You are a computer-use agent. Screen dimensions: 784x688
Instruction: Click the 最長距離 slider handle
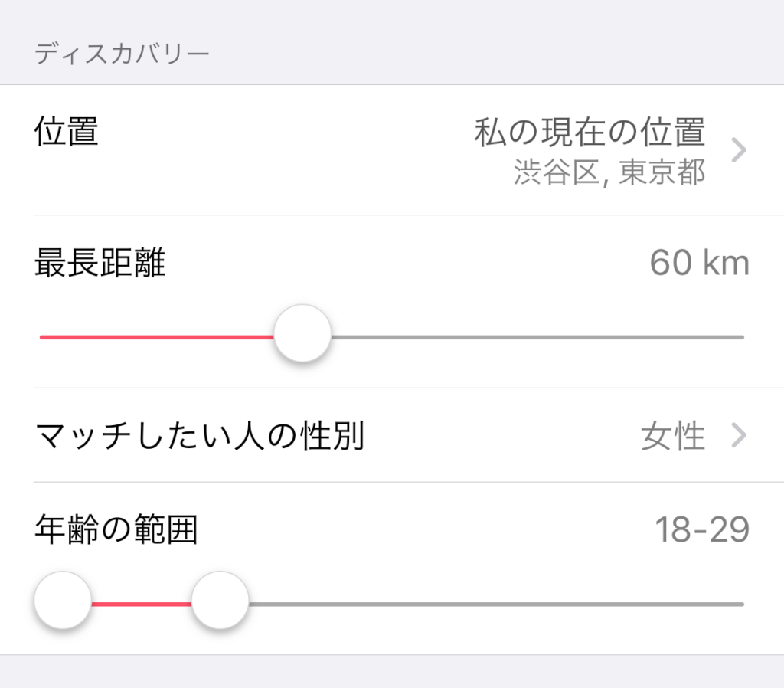tap(302, 334)
